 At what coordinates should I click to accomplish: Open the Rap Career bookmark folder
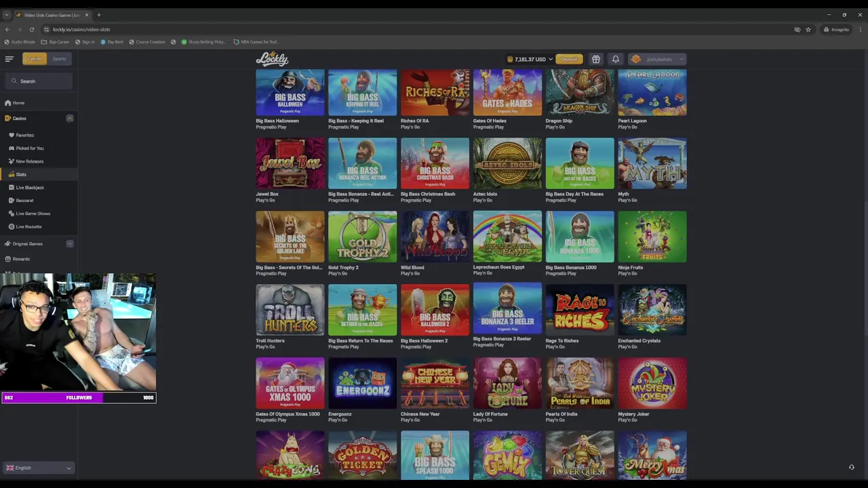coord(56,42)
